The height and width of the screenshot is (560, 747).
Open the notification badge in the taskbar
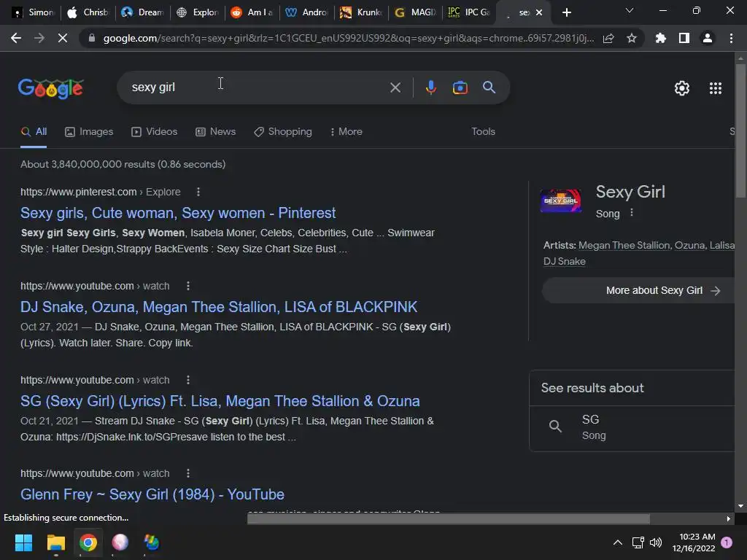pyautogui.click(x=727, y=542)
